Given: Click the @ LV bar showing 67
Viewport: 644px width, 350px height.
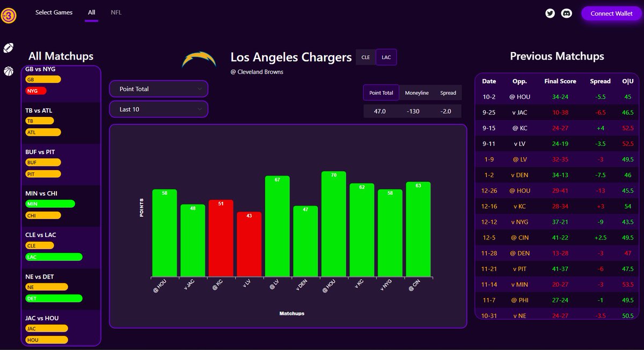Looking at the screenshot, I should [277, 226].
